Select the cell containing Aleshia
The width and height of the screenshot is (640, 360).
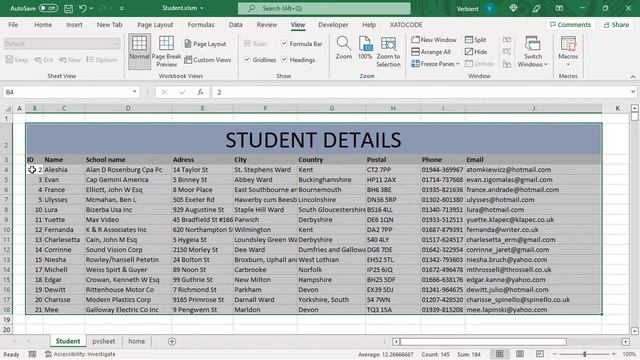[x=64, y=169]
